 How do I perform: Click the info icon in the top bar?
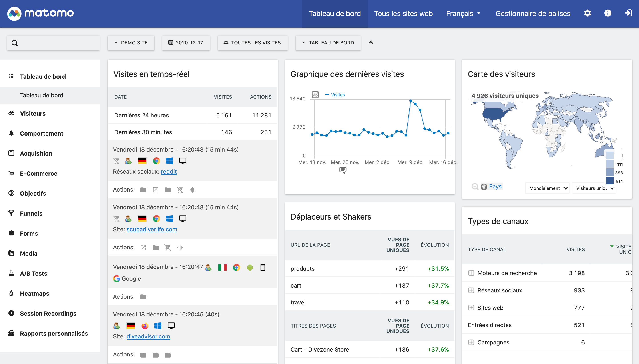click(608, 13)
